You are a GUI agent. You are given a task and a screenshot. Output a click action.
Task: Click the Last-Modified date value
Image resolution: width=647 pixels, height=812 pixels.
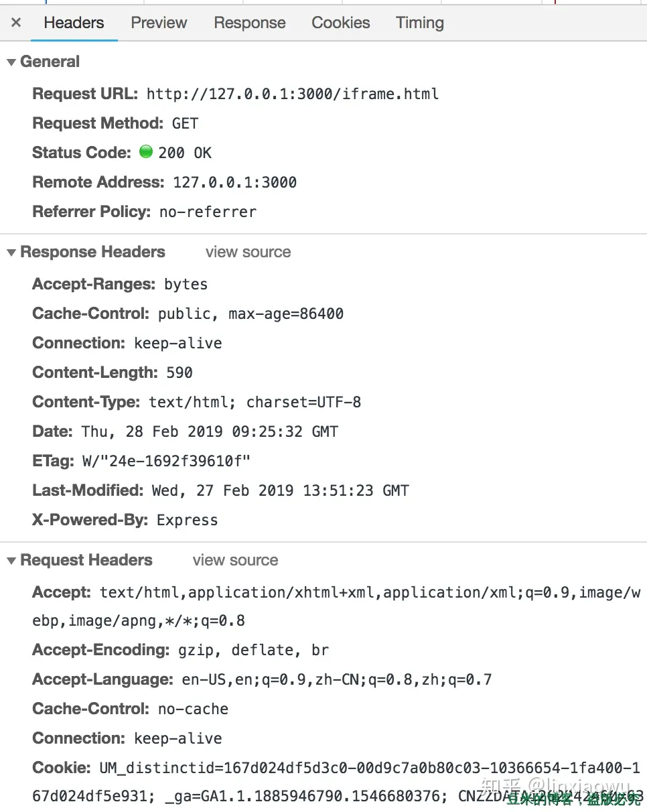pos(280,490)
